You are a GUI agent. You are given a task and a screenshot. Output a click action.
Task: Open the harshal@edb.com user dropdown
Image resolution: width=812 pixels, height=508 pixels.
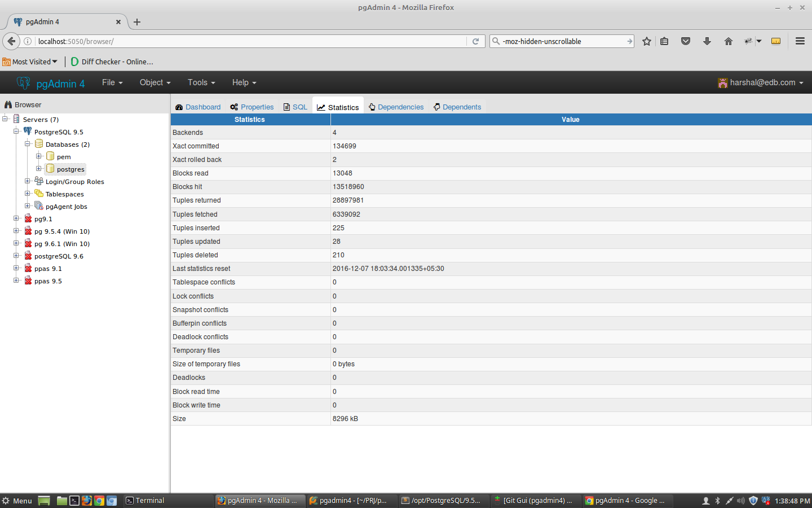click(x=761, y=82)
